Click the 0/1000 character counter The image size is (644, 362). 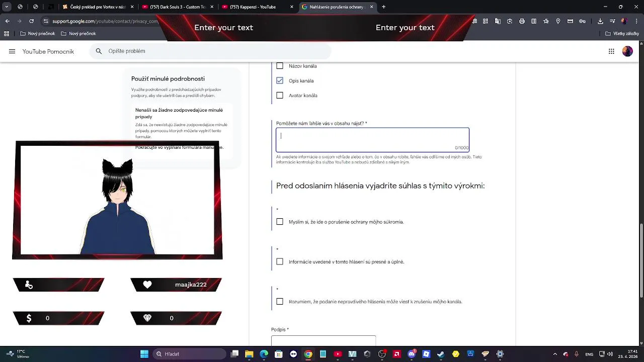(461, 148)
